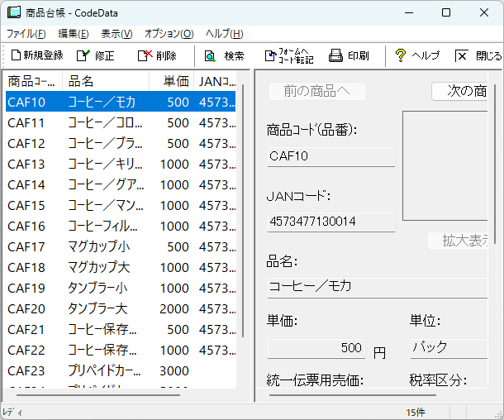This screenshot has width=504, height=420.
Task: Click the 単価 field showing 500
Action: click(x=316, y=348)
